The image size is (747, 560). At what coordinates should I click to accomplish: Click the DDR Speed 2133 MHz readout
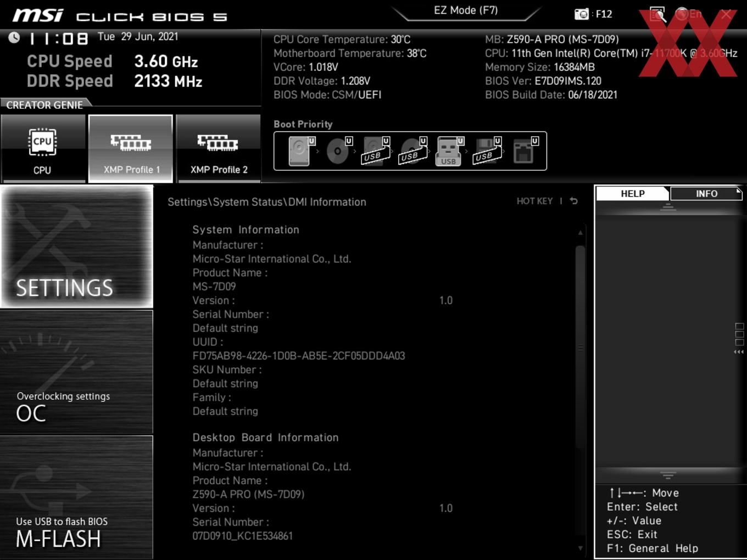[114, 81]
